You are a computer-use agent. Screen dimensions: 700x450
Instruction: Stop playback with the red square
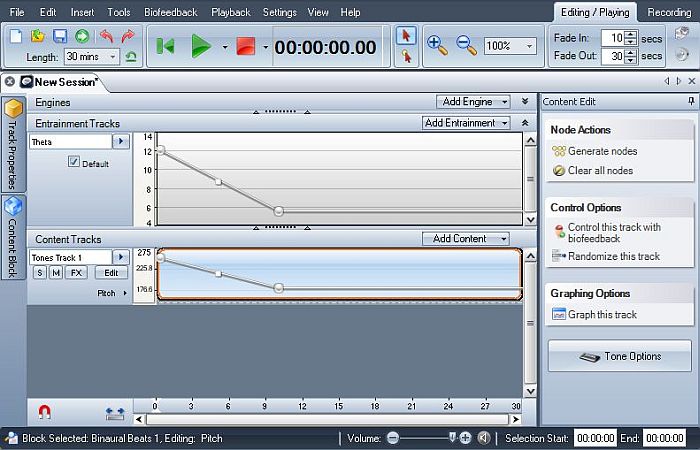click(246, 46)
